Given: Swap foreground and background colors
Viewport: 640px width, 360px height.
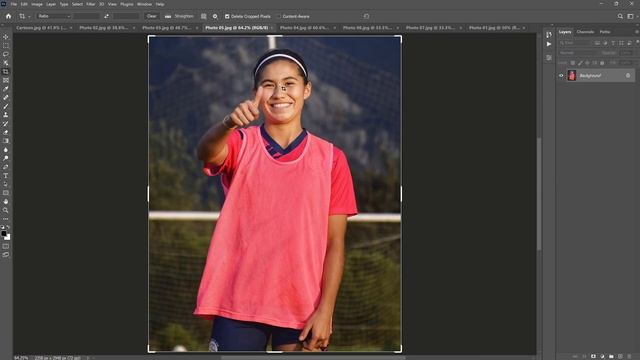Looking at the screenshot, I should pos(9,228).
